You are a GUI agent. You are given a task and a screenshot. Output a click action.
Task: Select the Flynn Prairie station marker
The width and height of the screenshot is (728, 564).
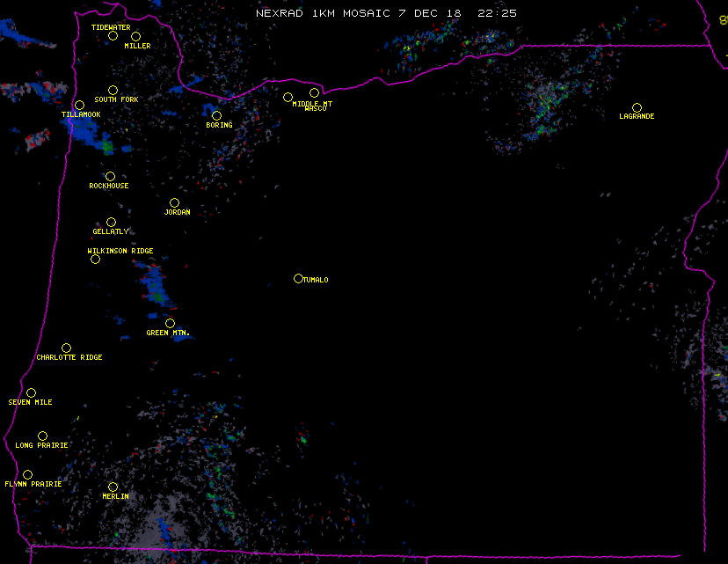coord(27,474)
